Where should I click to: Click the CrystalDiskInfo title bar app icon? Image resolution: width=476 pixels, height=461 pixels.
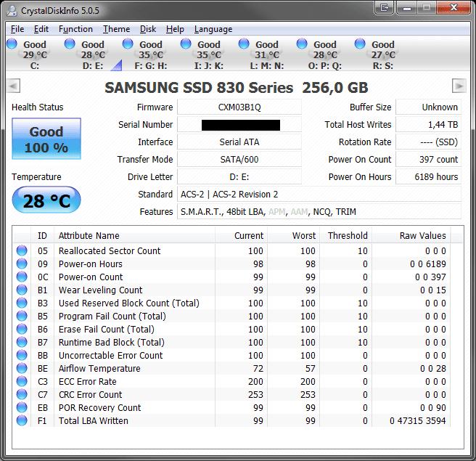click(12, 11)
